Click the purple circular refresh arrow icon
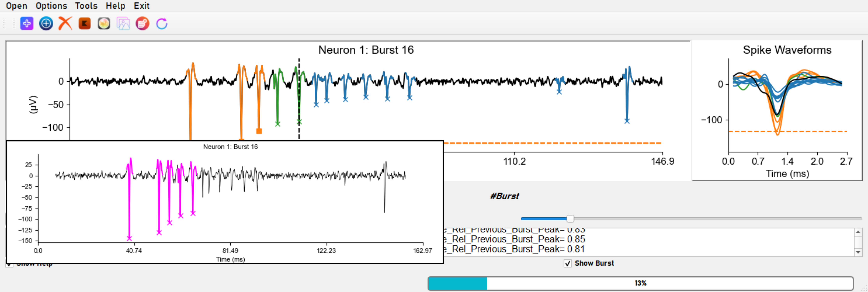 click(x=162, y=24)
